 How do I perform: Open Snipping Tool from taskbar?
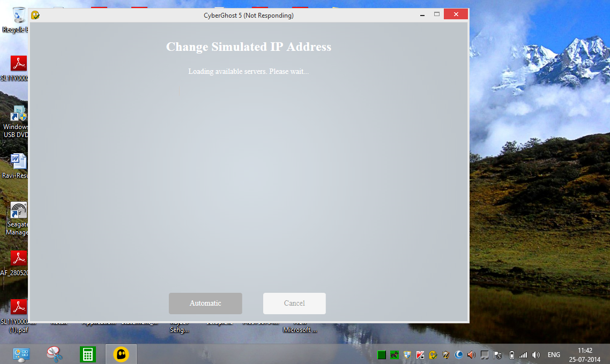55,354
